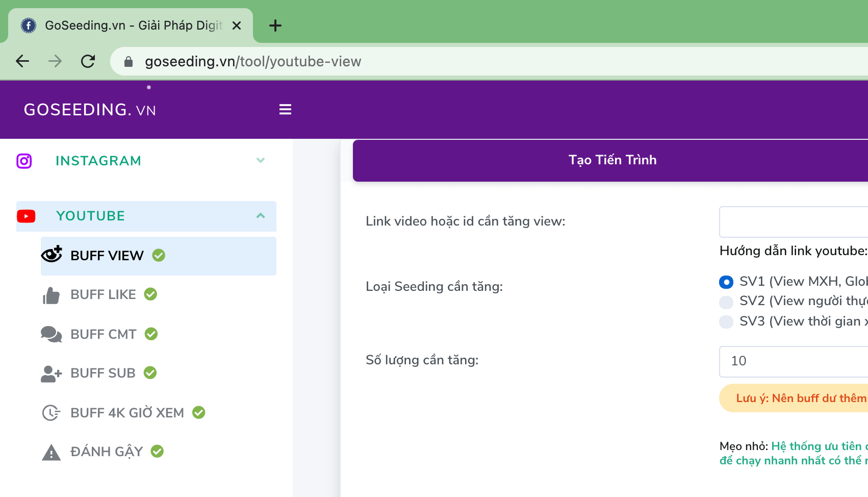Click green check next to ĐÁNH GẬY
Screen dimensions: 868x497
(157, 451)
